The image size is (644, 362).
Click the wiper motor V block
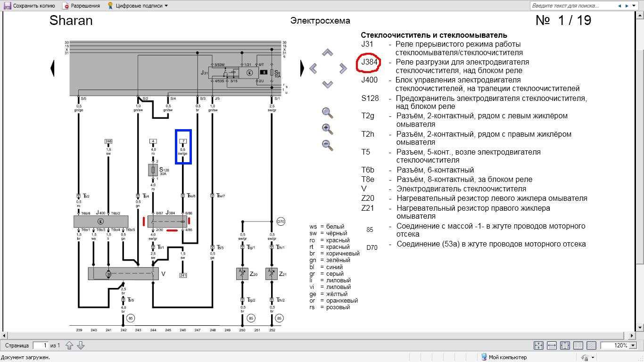pyautogui.click(x=124, y=273)
